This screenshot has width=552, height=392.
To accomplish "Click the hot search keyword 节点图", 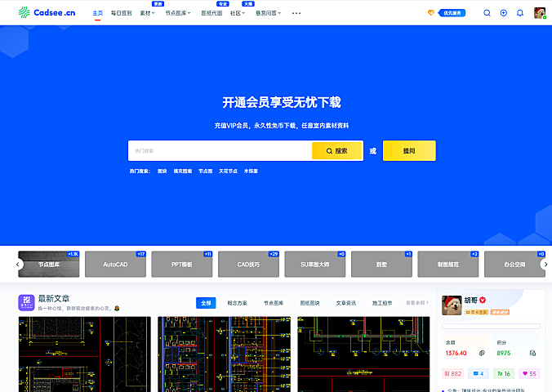I will point(206,171).
